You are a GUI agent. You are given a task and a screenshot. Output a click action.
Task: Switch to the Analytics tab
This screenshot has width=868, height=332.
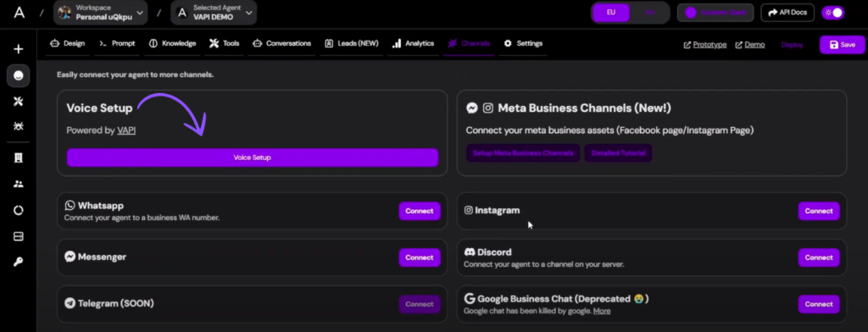tap(413, 43)
